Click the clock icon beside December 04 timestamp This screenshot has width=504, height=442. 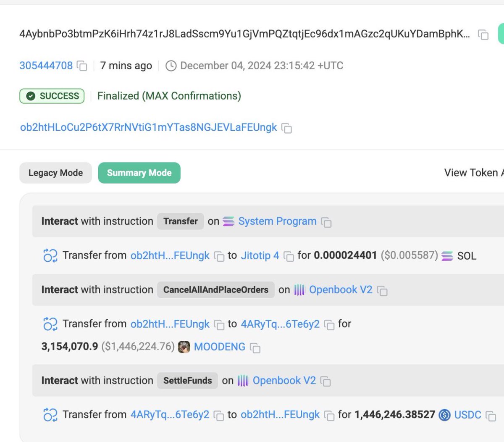coord(171,66)
